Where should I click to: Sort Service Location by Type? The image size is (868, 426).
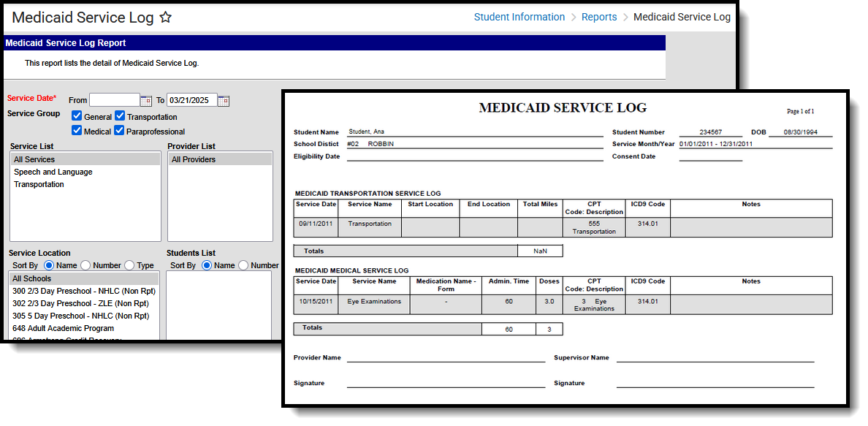[129, 265]
